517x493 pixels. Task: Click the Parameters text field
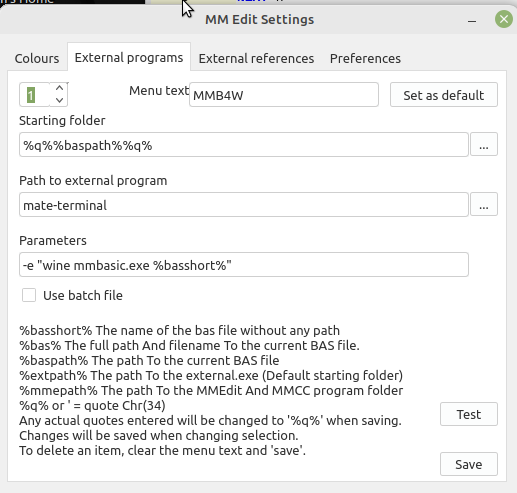pyautogui.click(x=244, y=265)
